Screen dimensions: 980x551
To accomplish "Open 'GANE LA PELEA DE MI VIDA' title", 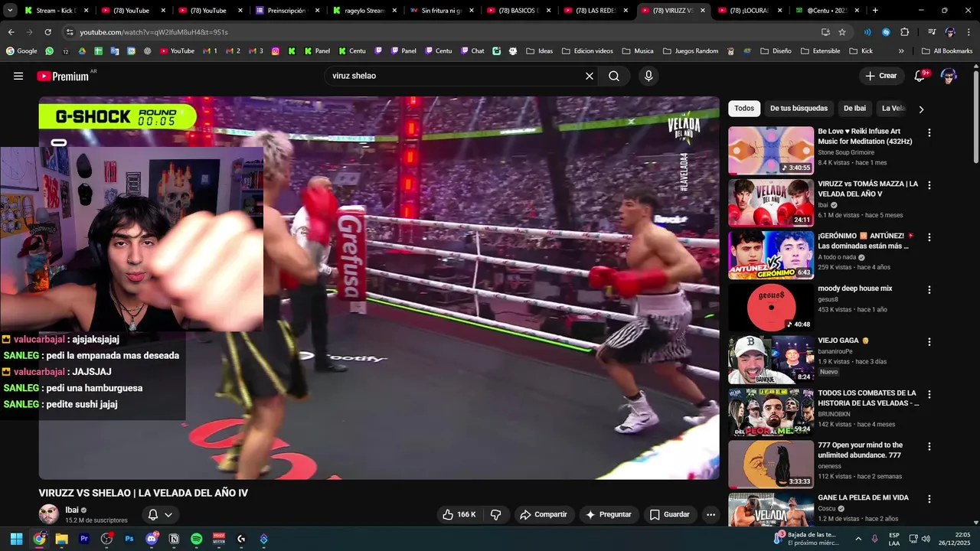I will click(863, 497).
